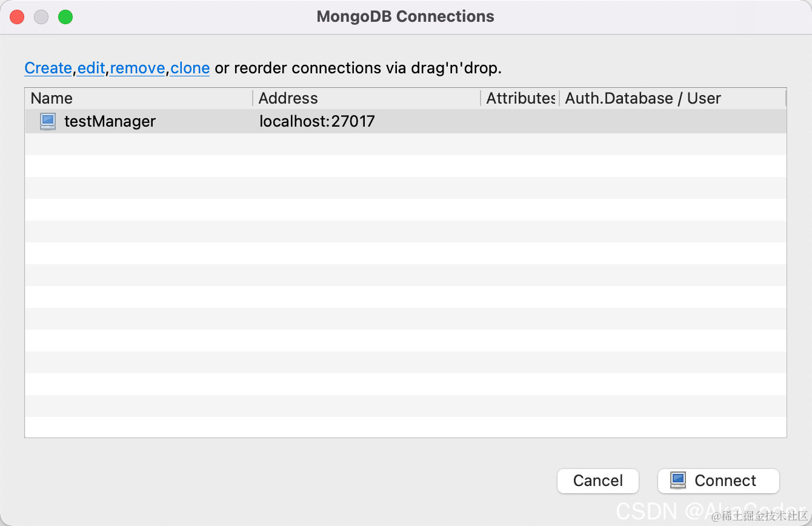Select the testManager connection computer icon

click(x=48, y=121)
